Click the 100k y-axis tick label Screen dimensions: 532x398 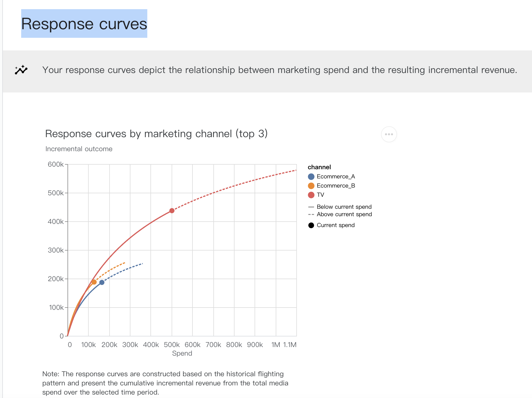(x=56, y=308)
